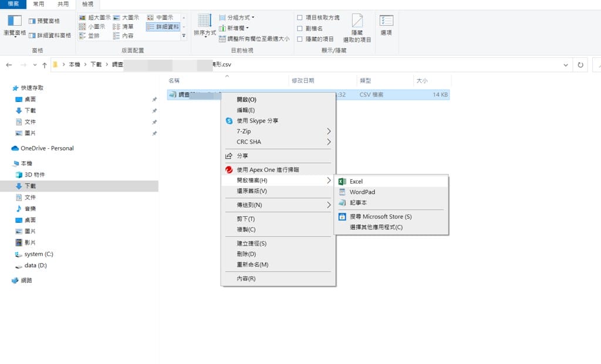This screenshot has height=364, width=601.
Task: Sort by the 大小 column header
Action: [422, 81]
